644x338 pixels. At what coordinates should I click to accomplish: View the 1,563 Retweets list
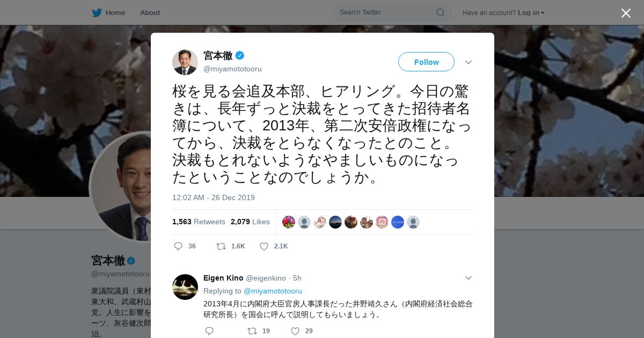point(199,222)
